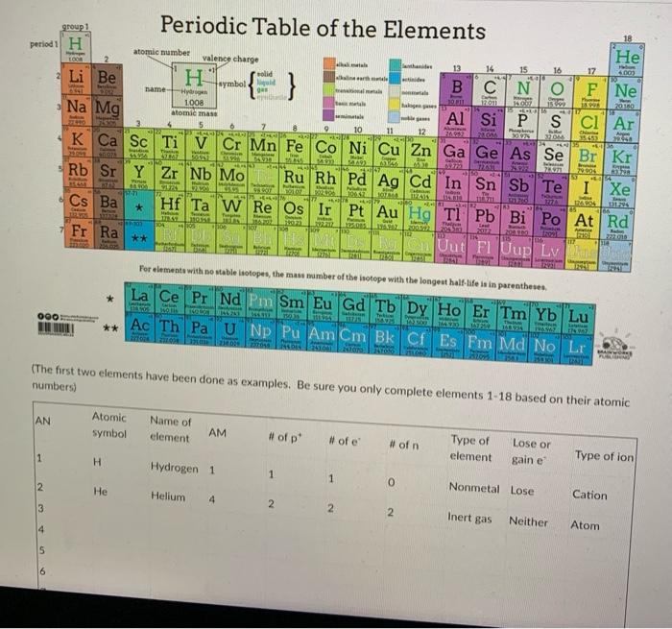Select the U uranium element cell
The height and width of the screenshot is (629, 672).
[x=230, y=332]
